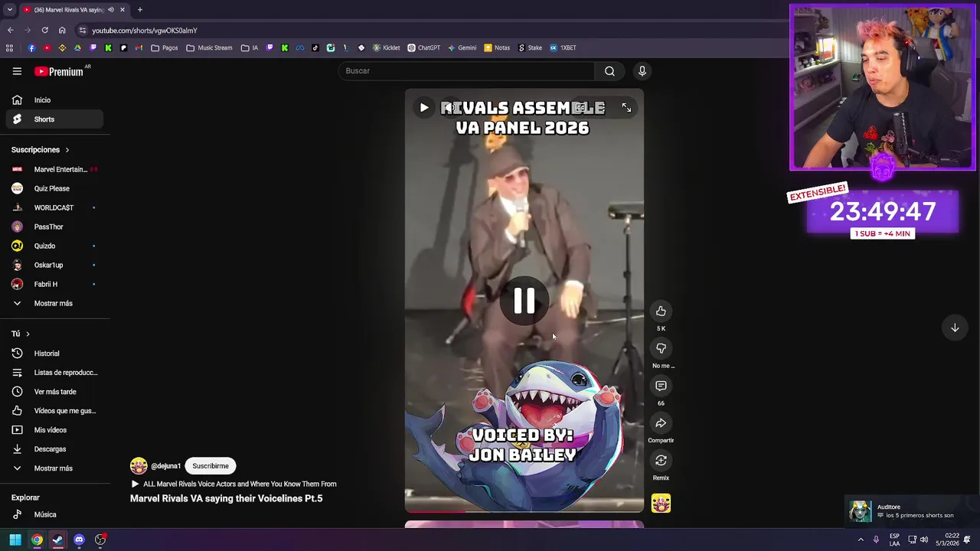This screenshot has width=980, height=551.
Task: Expand Mostrar más under Tú section
Action: [x=55, y=468]
